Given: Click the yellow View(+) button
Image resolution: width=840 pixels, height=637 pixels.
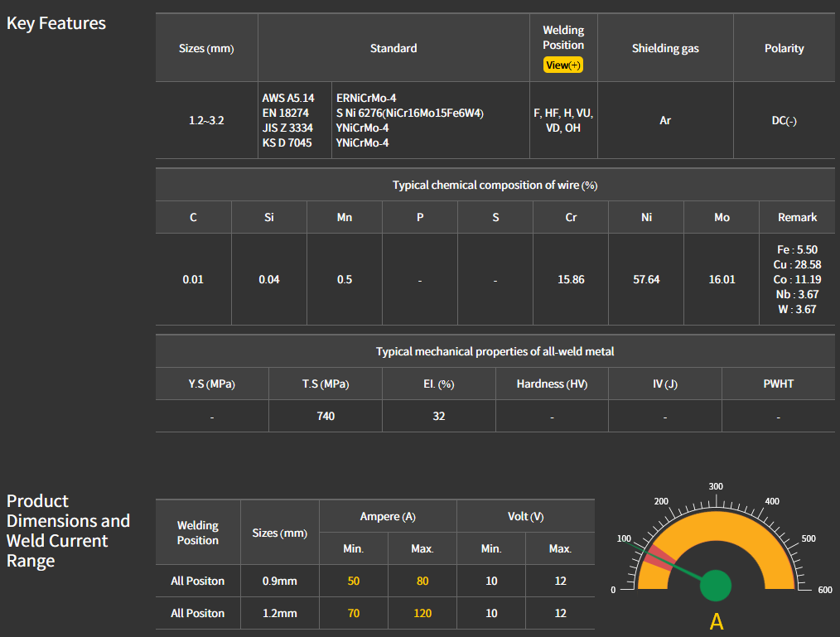Looking at the screenshot, I should tap(563, 65).
